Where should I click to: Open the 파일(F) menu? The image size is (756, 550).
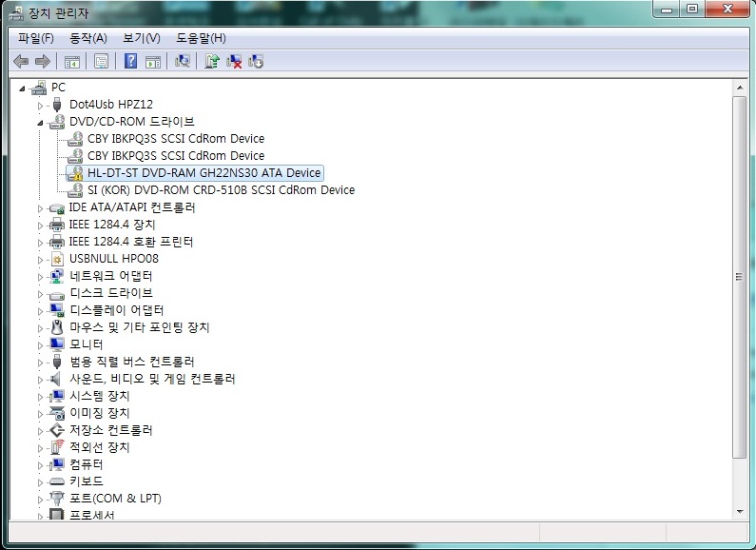point(36,38)
